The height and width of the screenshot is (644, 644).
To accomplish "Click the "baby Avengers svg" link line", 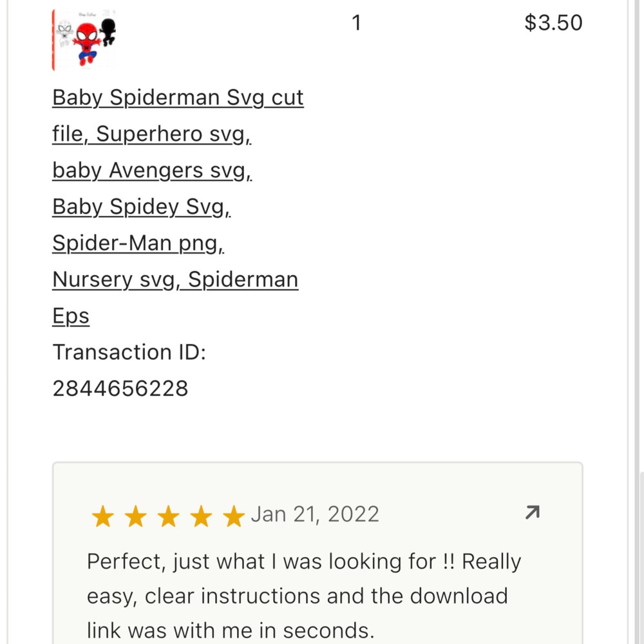I will point(152,171).
